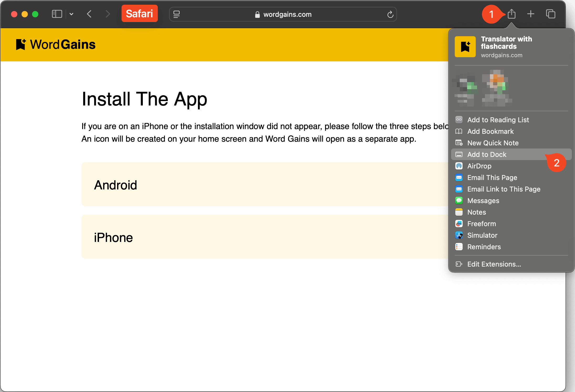Open a new tab with plus icon
Image resolution: width=575 pixels, height=392 pixels.
tap(531, 14)
